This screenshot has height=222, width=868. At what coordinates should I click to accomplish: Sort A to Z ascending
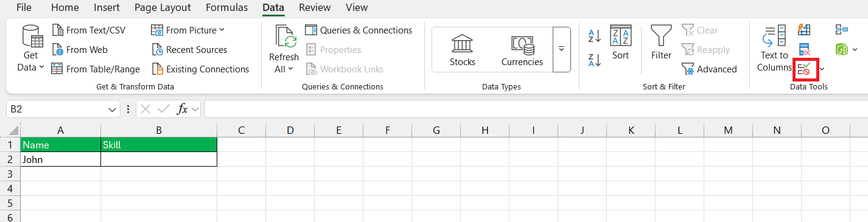click(x=595, y=36)
